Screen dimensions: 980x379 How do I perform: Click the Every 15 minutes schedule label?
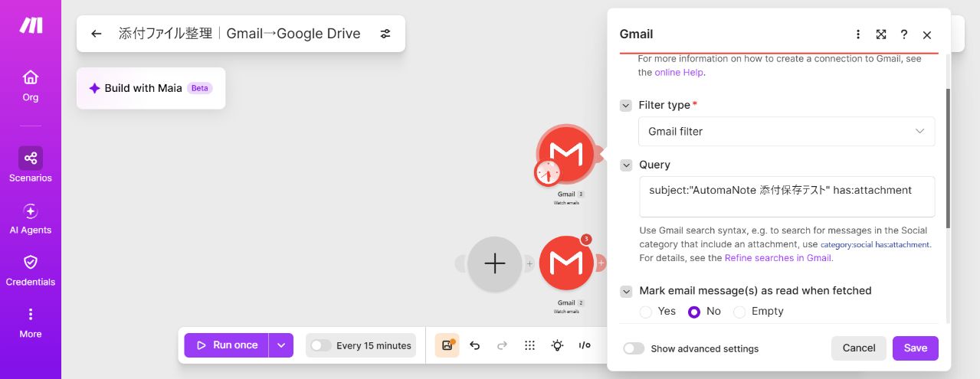(374, 345)
